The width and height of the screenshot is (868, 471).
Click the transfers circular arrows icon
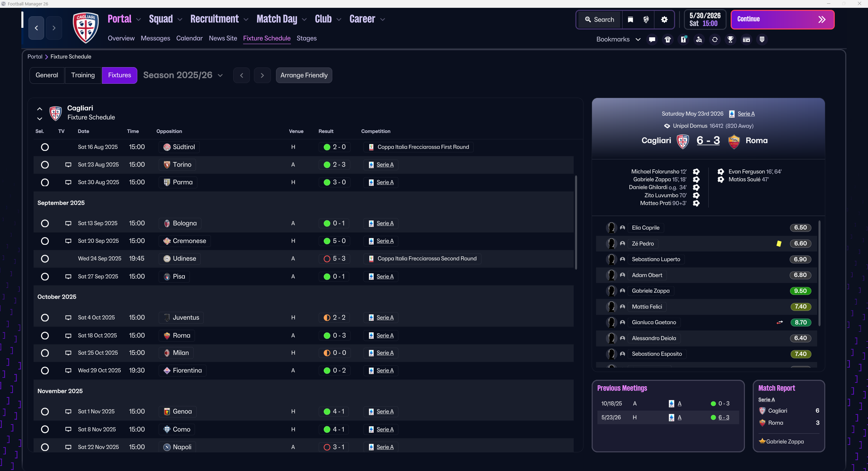point(715,40)
